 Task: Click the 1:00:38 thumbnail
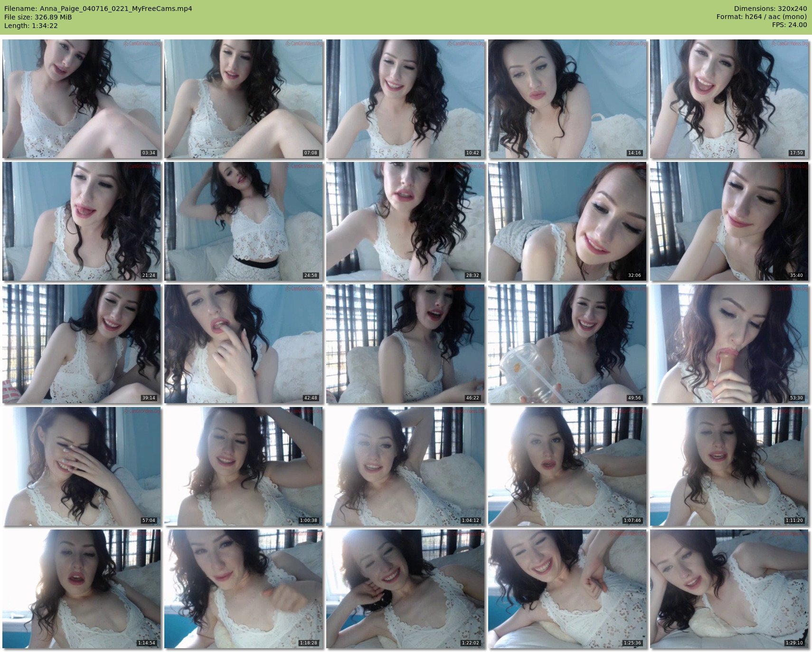coord(244,466)
